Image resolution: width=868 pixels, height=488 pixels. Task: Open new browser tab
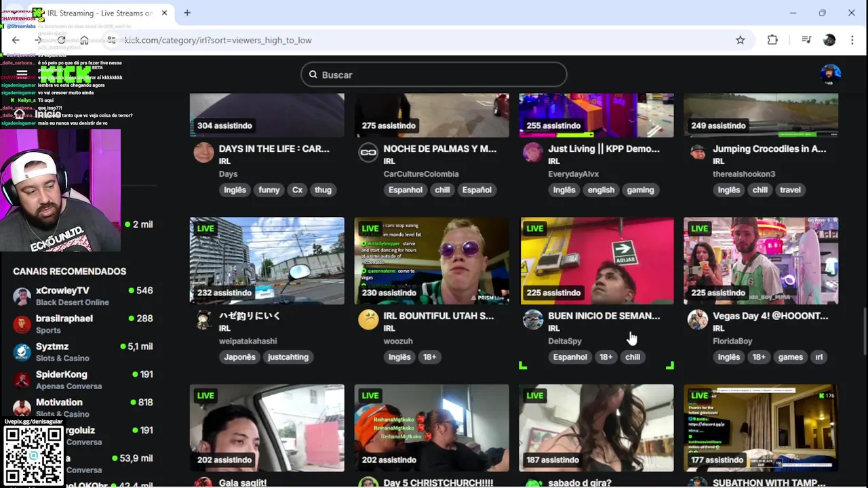(x=187, y=13)
